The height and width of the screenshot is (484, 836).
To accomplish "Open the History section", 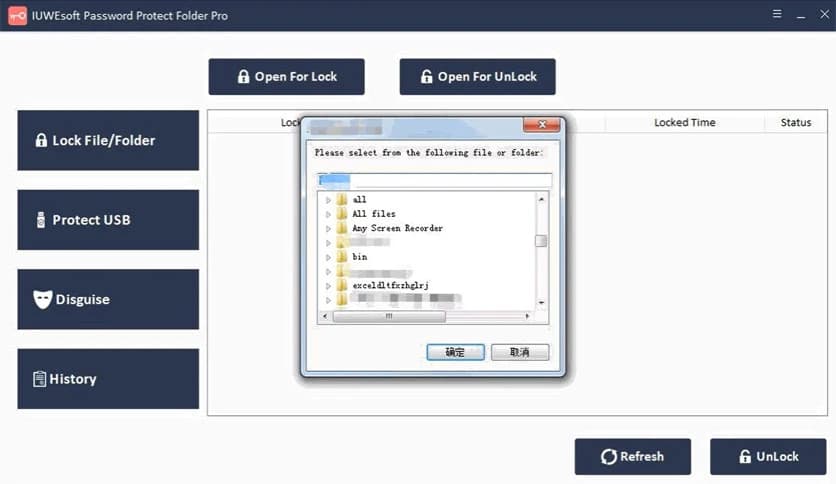I will [x=108, y=378].
